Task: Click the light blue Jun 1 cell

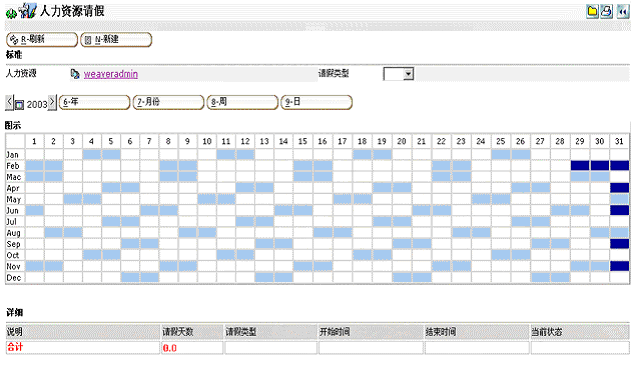Action: [x=35, y=210]
